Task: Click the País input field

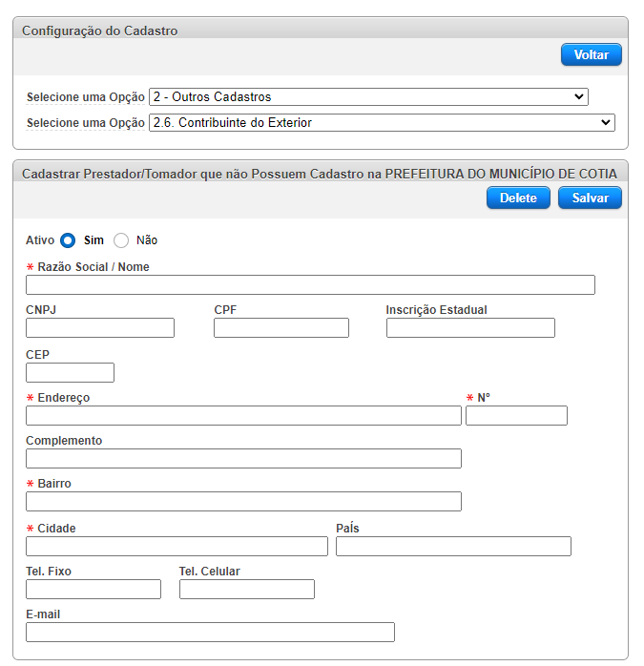Action: 453,546
